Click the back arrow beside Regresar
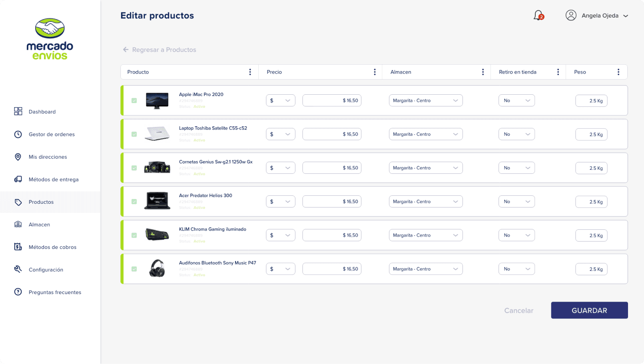 pyautogui.click(x=126, y=50)
